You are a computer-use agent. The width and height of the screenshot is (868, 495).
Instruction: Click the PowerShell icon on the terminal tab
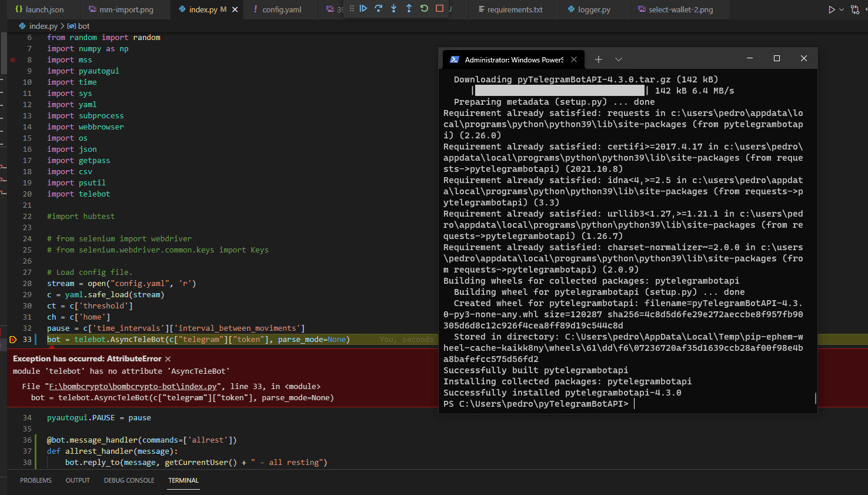coord(454,59)
